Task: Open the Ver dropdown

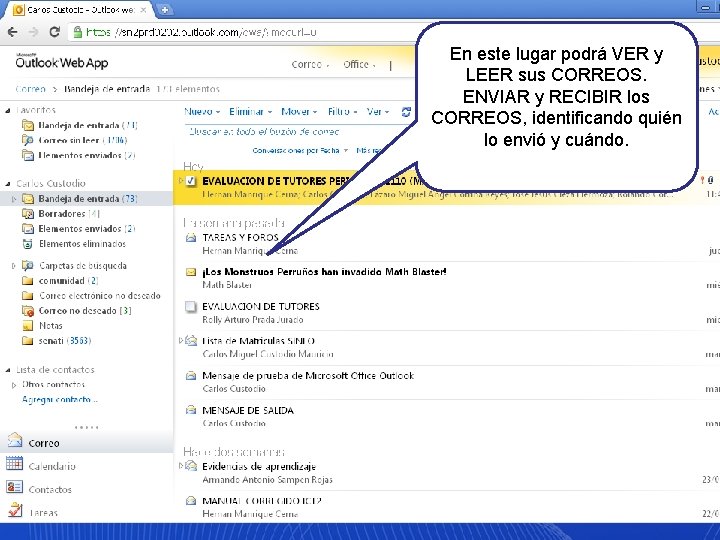Action: click(377, 112)
